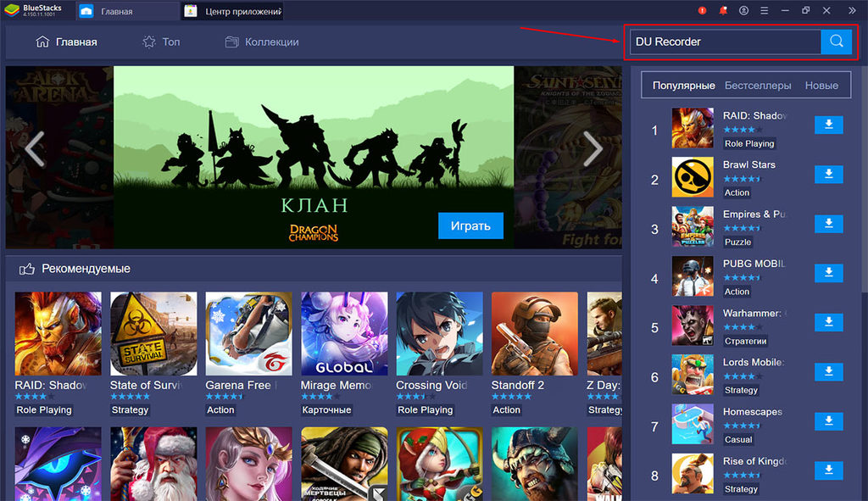Download Empires & Puzzles from the list

(829, 223)
